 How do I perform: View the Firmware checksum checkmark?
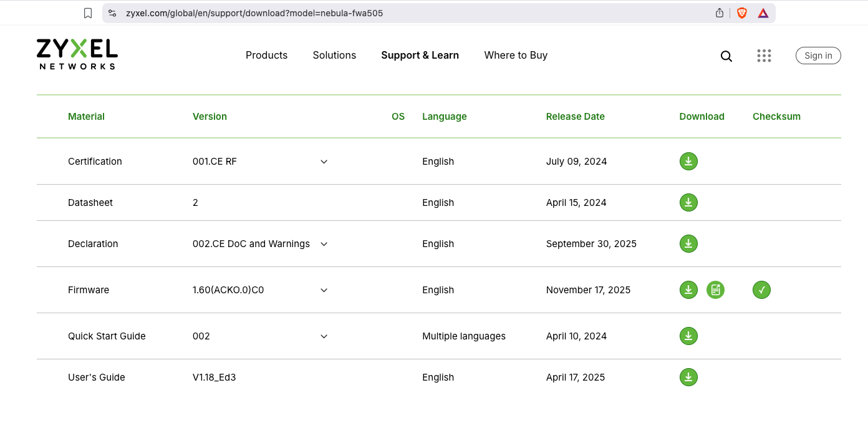(761, 290)
